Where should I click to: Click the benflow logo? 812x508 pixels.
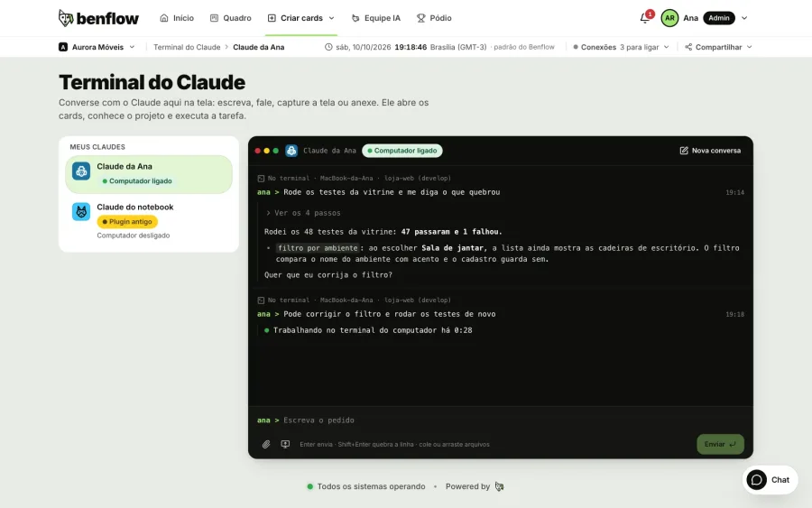coord(98,18)
